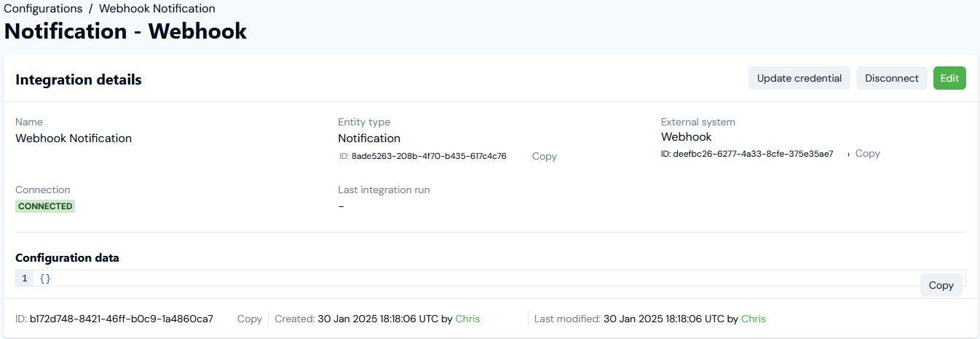Click the Update credential button
The image size is (980, 339).
pyautogui.click(x=799, y=78)
